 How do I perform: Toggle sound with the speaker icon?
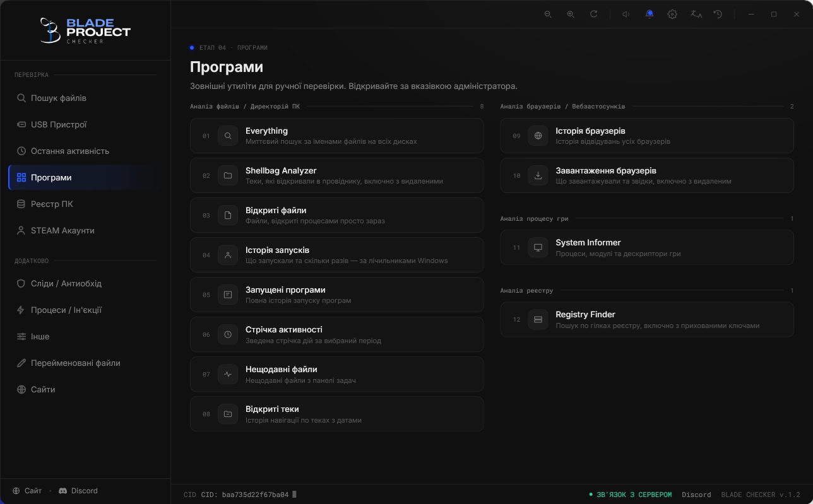point(626,14)
